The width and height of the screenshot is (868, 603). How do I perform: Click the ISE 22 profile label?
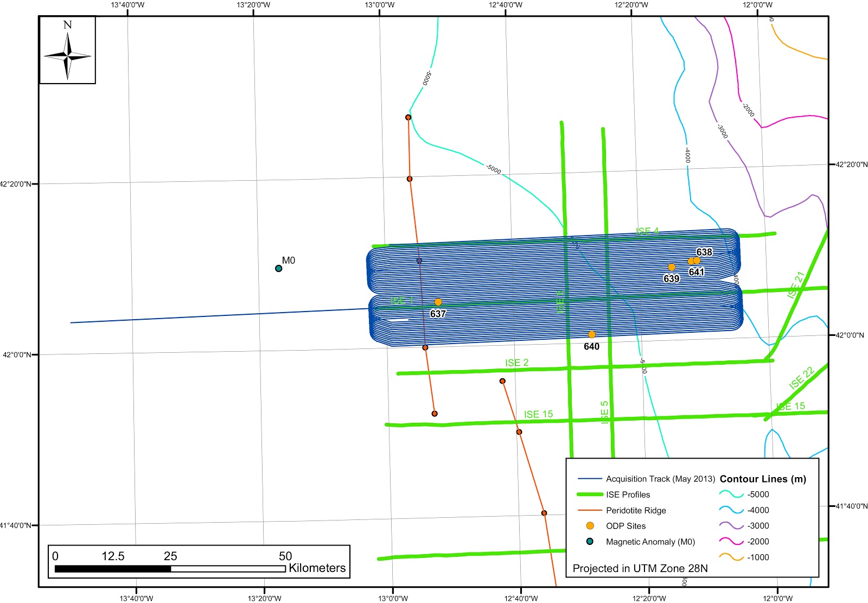(x=801, y=378)
